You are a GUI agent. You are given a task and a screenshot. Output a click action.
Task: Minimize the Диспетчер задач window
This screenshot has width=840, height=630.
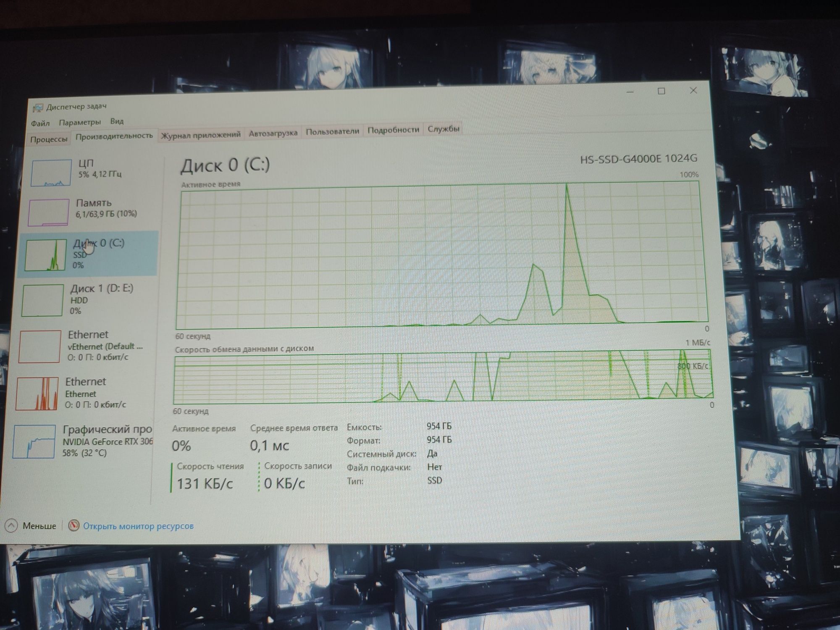tap(630, 92)
